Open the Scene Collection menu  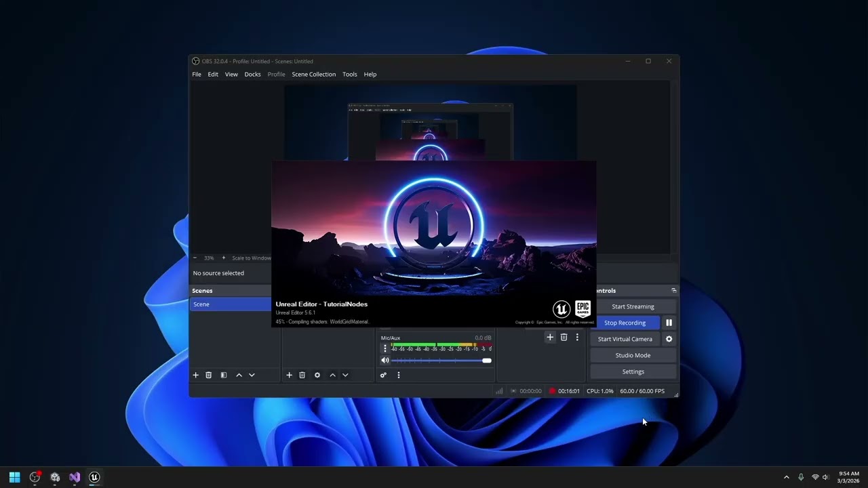pyautogui.click(x=313, y=74)
